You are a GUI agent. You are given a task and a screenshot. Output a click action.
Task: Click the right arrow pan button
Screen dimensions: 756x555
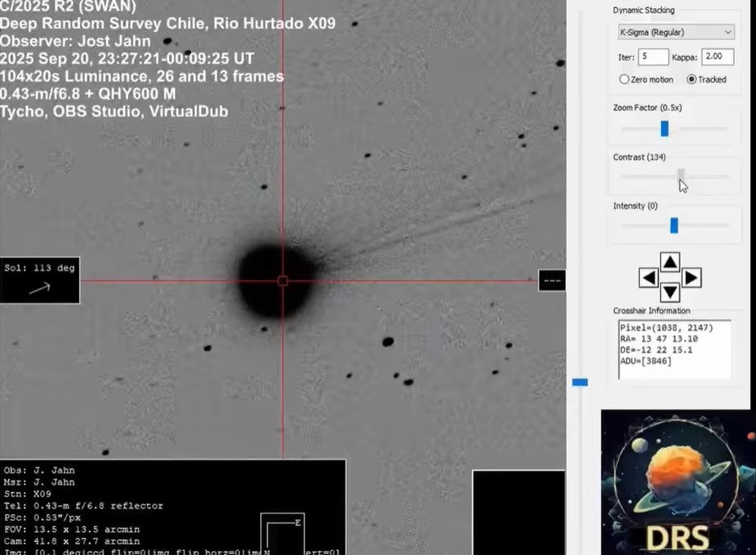point(691,278)
